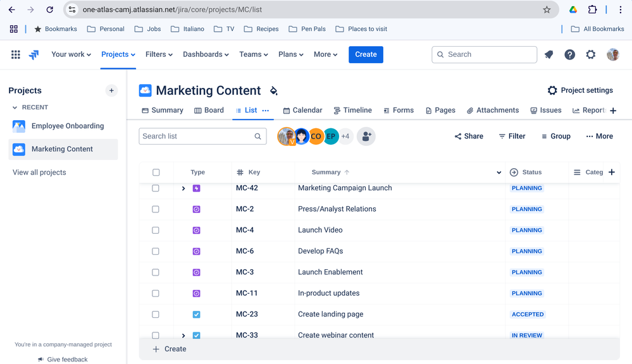
Task: Select the checkbox for MC-23 row
Action: (x=156, y=315)
